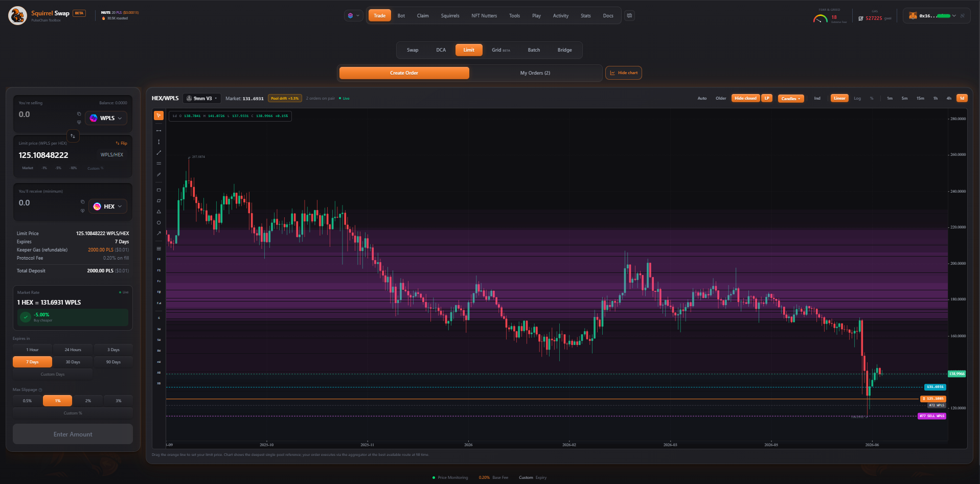The image size is (980, 484).
Task: Select the horizontal measure drawing tool
Action: 158,131
